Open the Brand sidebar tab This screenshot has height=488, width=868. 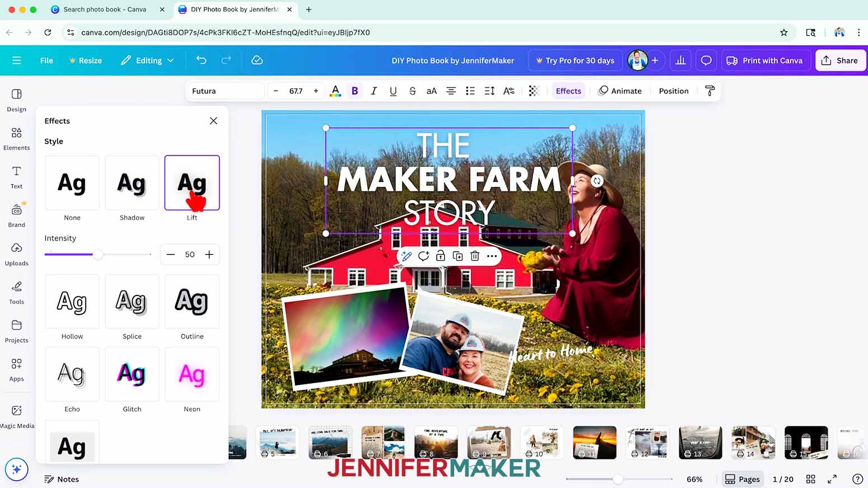point(17,215)
